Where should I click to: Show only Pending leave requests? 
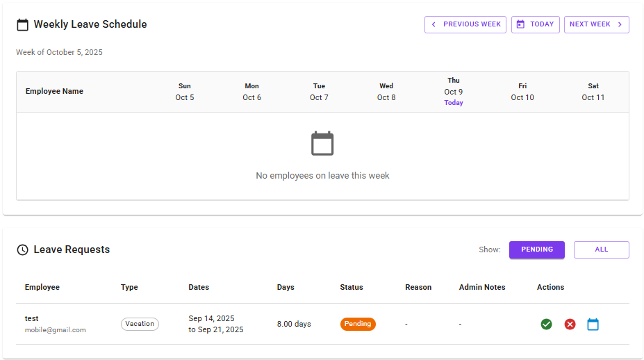pyautogui.click(x=536, y=249)
